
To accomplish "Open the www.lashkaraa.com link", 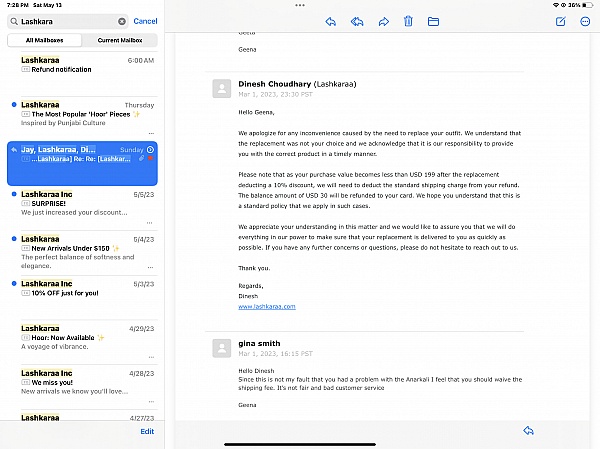I will (266, 306).
